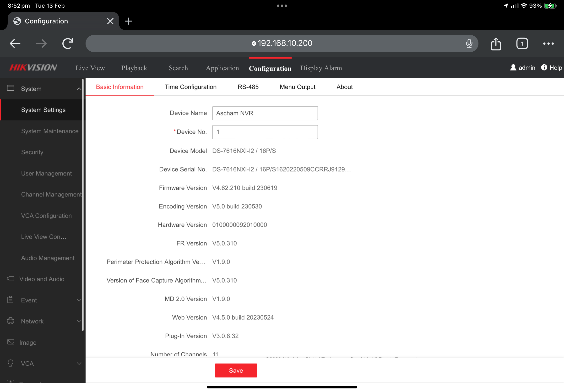564x392 pixels.
Task: Click the red Save button
Action: tap(236, 370)
